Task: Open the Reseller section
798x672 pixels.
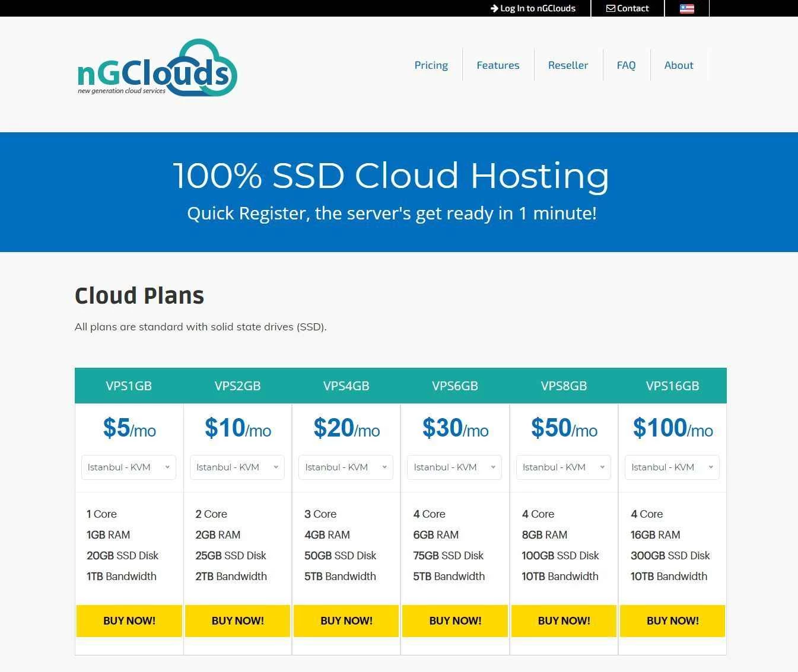Action: 568,65
